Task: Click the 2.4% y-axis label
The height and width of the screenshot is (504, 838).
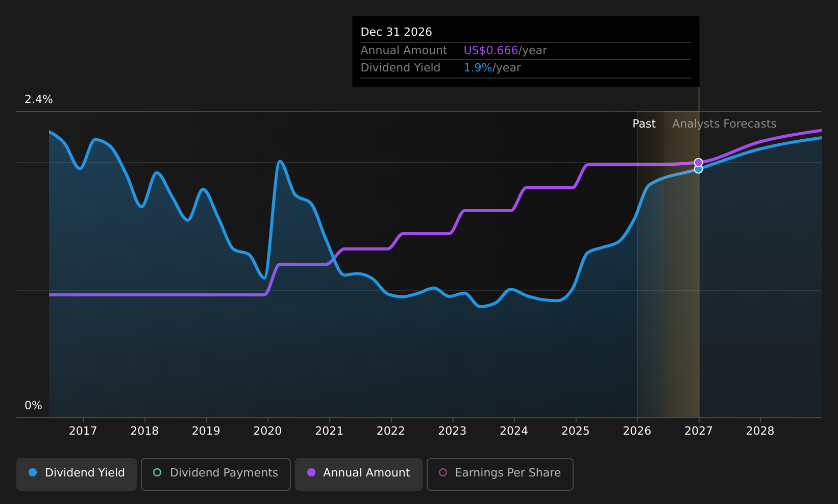Action: click(x=39, y=99)
